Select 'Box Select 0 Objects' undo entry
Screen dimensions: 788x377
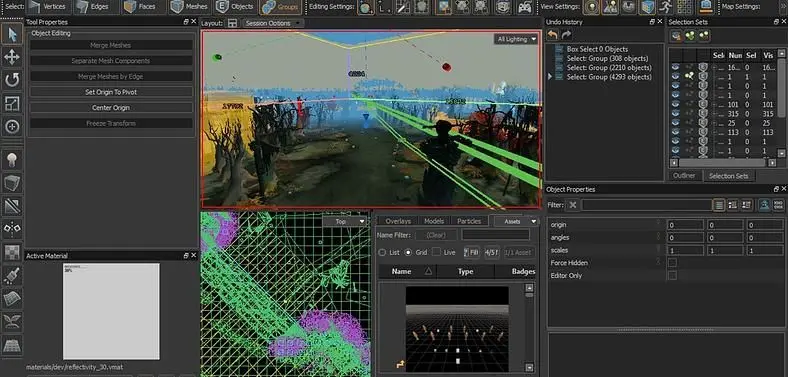point(597,49)
